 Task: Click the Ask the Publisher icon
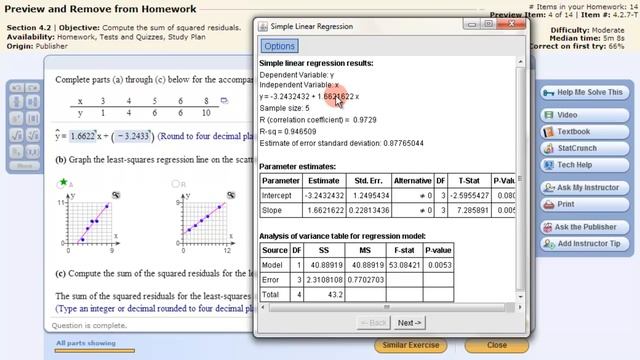tap(548, 227)
